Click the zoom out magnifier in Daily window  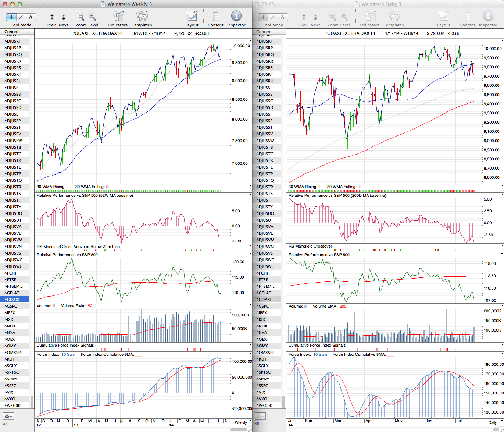333,17
